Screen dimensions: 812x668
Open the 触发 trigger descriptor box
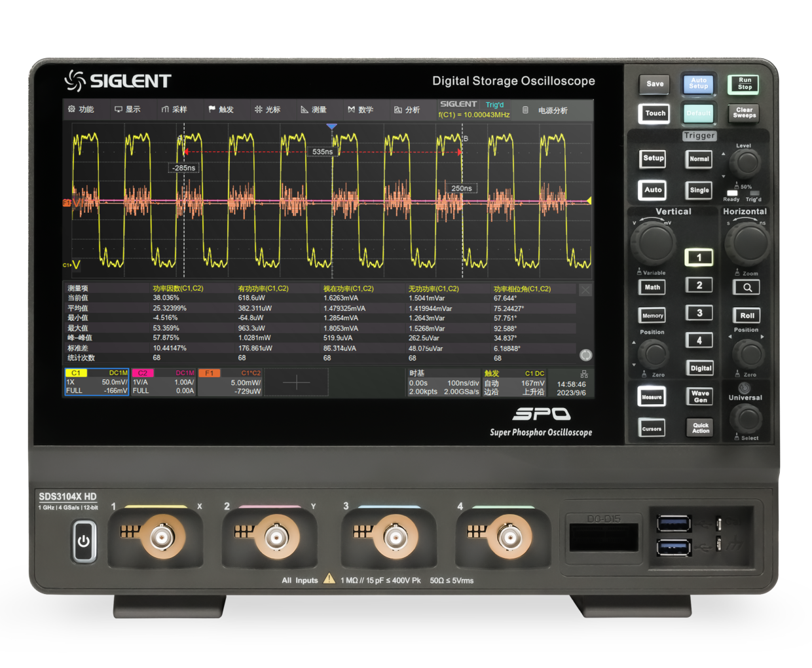514,382
